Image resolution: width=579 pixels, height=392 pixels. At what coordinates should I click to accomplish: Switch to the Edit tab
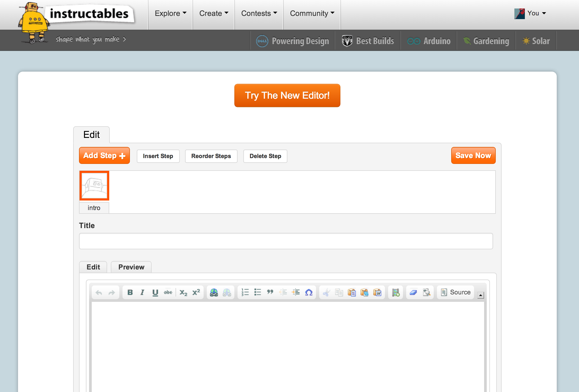coord(93,267)
